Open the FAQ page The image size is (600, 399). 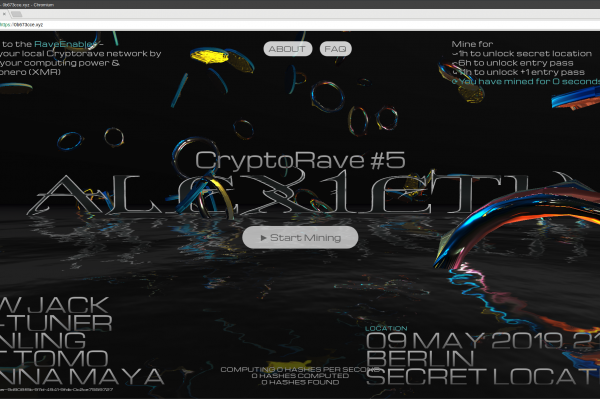[335, 49]
